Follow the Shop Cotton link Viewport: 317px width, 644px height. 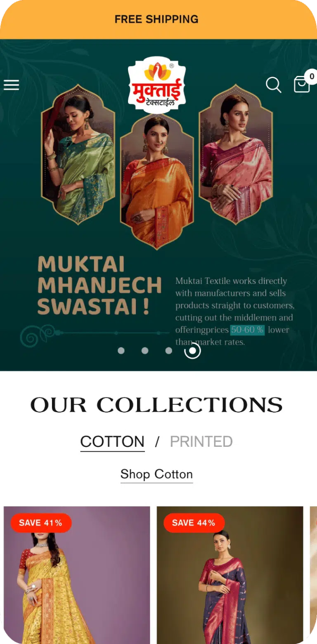click(156, 474)
